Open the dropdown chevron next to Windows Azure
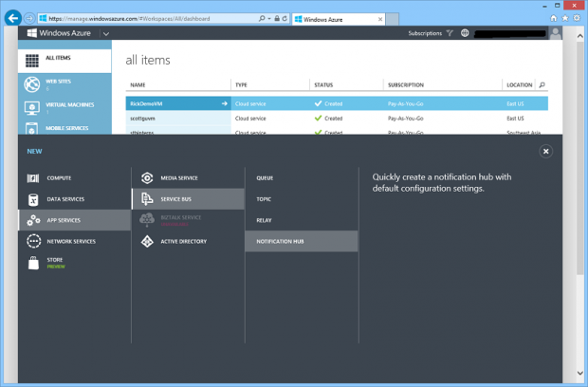588x387 pixels. point(106,34)
